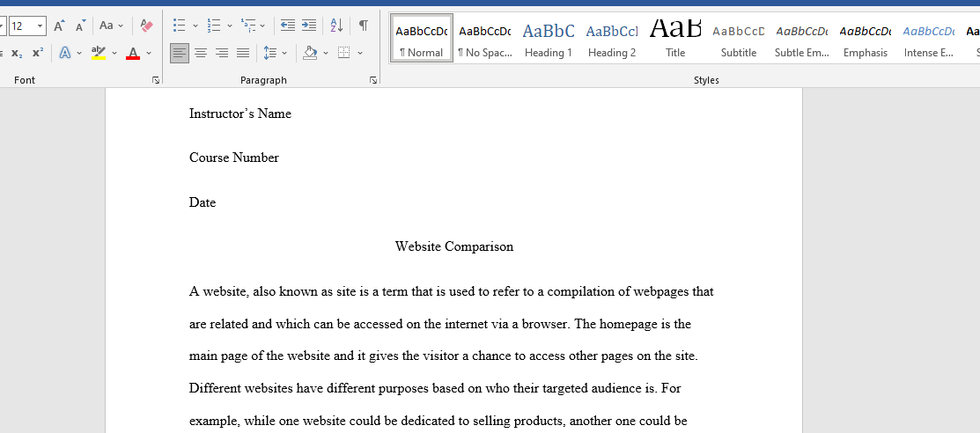Viewport: 980px width, 433px height.
Task: Apply yellow text highlight color
Action: click(99, 53)
